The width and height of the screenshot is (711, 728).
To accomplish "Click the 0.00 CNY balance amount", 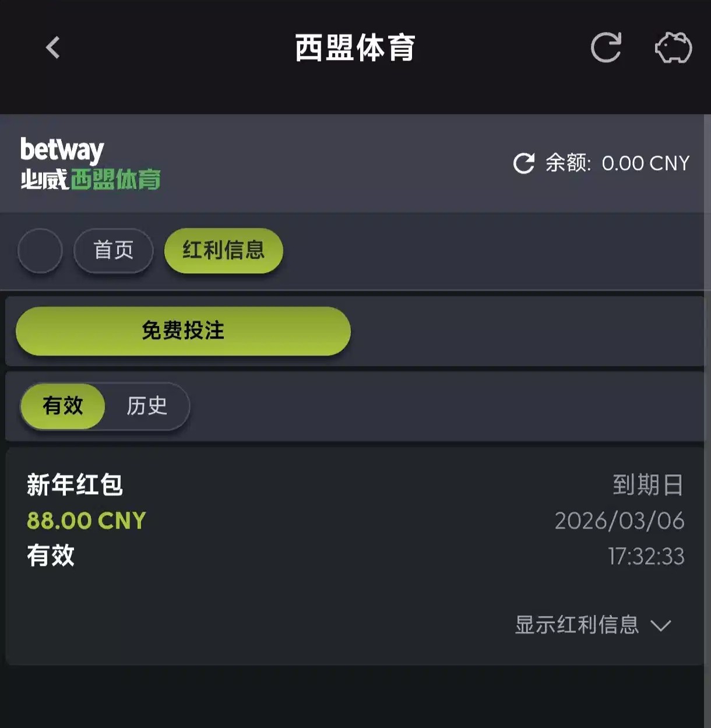I will point(645,163).
